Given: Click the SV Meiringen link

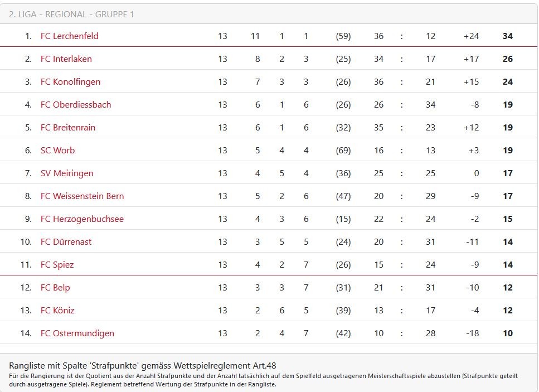Looking at the screenshot, I should pos(67,173).
